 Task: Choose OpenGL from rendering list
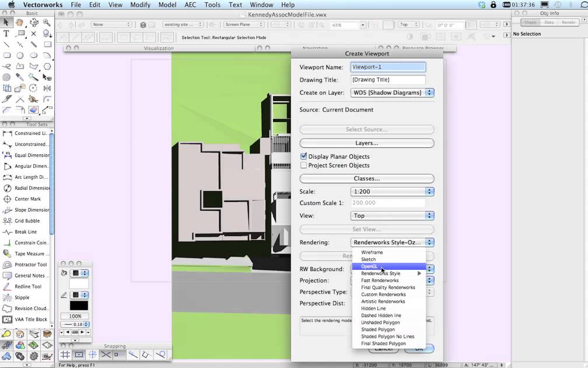tap(389, 266)
